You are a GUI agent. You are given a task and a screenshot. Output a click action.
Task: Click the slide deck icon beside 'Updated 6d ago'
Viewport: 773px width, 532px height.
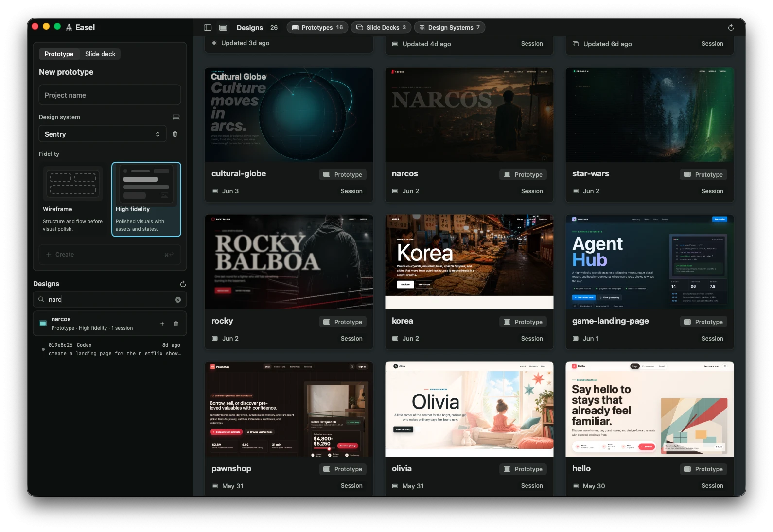point(576,44)
